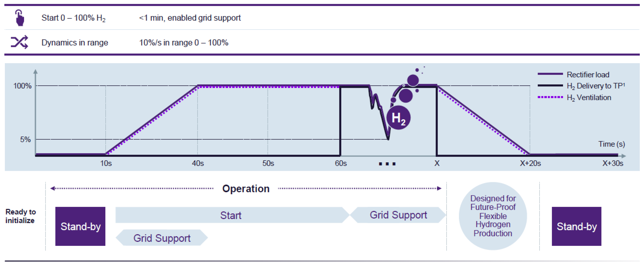Select the Stand-by box beside Ready to initialize
Screen dimensions: 644x265
pos(80,226)
